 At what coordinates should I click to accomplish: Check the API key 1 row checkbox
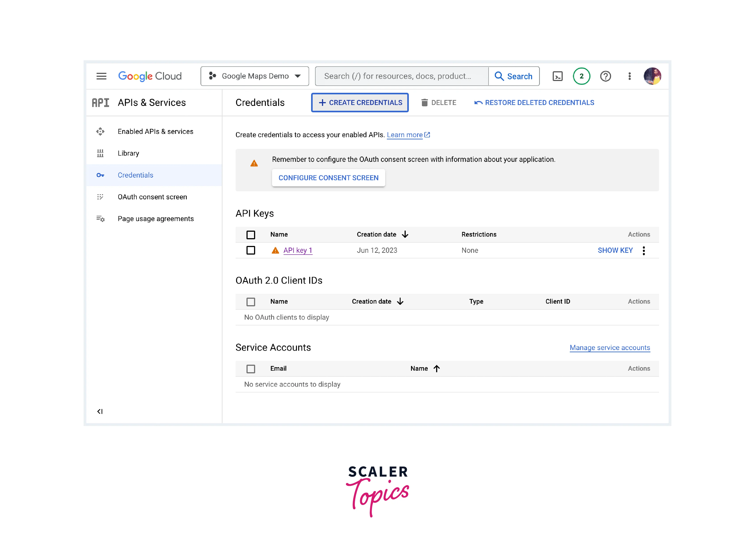251,251
